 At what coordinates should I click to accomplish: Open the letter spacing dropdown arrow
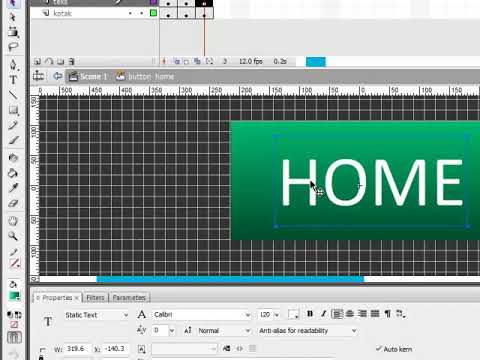172,331
